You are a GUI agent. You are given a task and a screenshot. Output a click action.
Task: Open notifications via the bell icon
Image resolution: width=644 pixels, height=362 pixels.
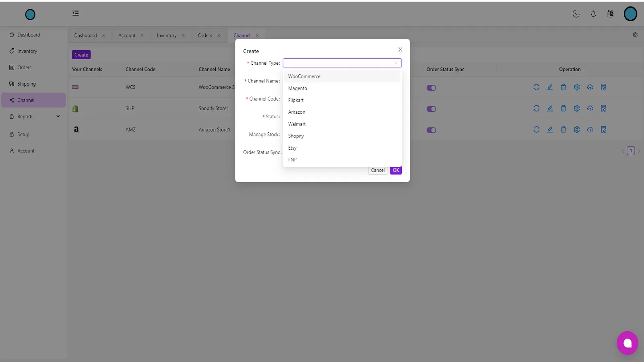tap(593, 14)
